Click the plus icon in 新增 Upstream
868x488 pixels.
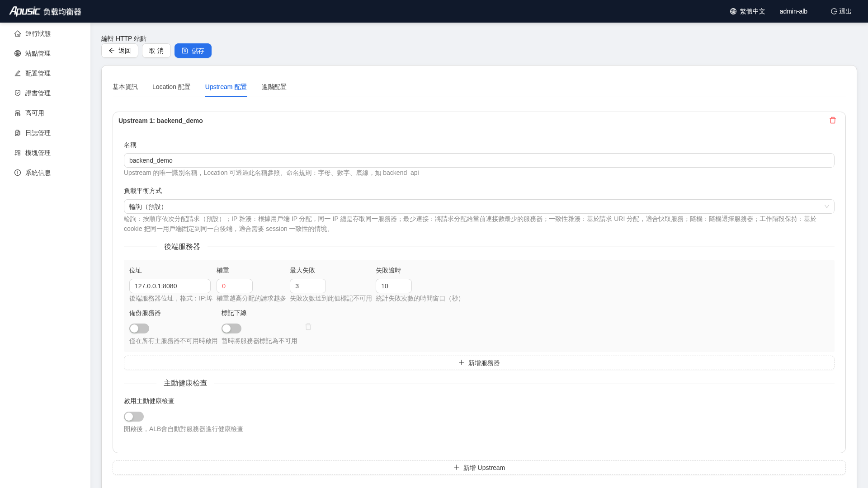457,467
